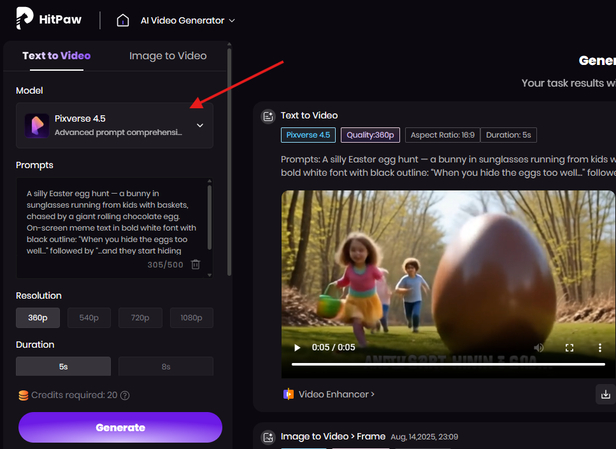The width and height of the screenshot is (616, 449).
Task: Click the Pixverse 4.5 model icon
Action: point(37,126)
